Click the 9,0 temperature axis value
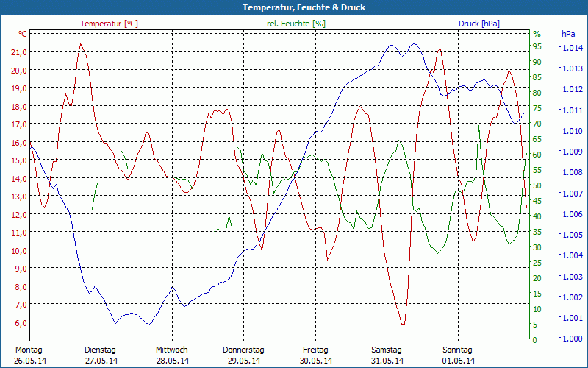The height and width of the screenshot is (368, 588). click(21, 269)
